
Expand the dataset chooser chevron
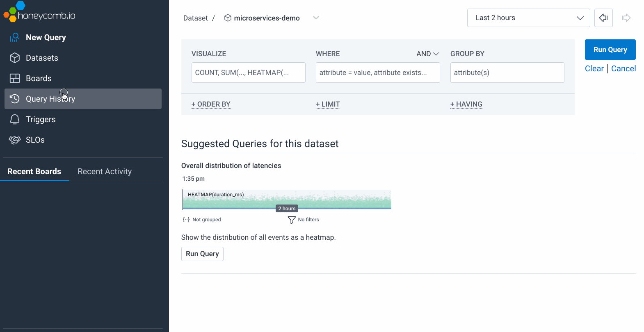[x=316, y=18]
